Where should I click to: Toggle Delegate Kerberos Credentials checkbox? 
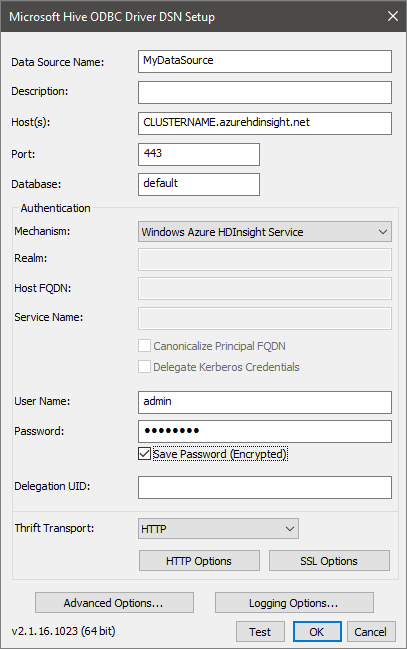[144, 366]
